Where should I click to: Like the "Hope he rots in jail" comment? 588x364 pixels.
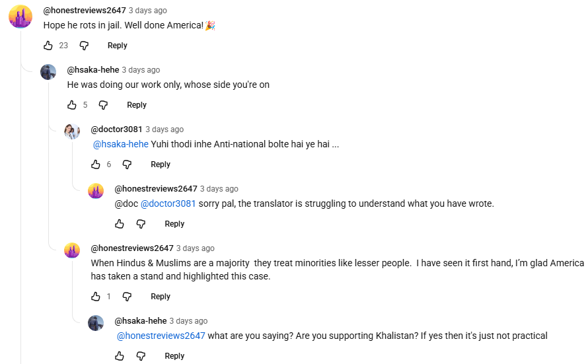[x=48, y=46]
